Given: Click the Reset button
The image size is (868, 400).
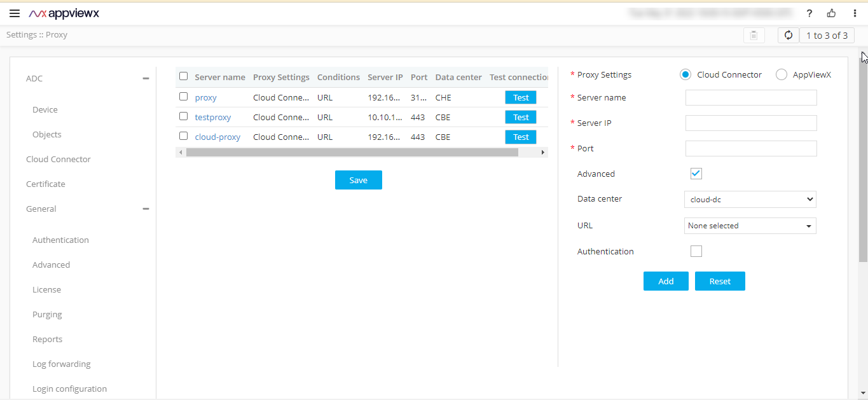Looking at the screenshot, I should click(720, 281).
